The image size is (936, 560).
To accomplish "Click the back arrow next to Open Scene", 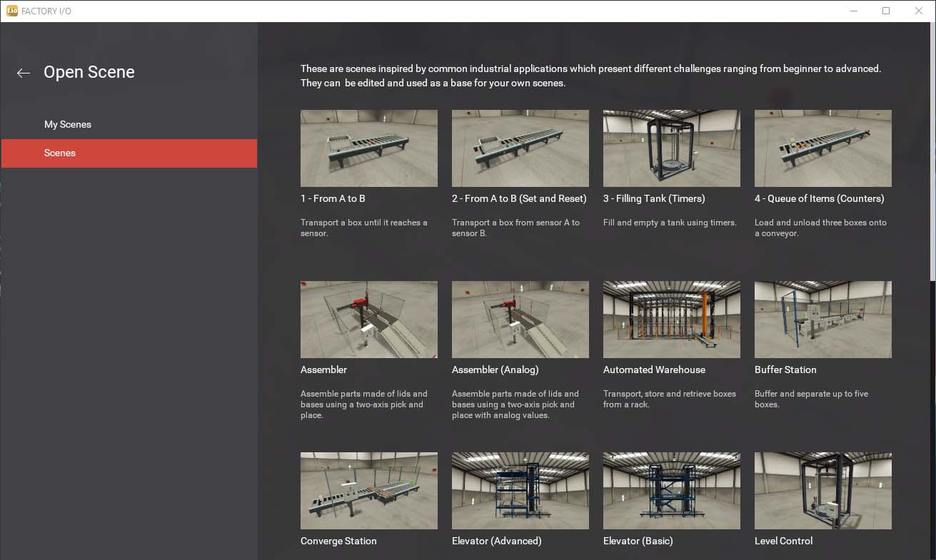I will [x=24, y=73].
